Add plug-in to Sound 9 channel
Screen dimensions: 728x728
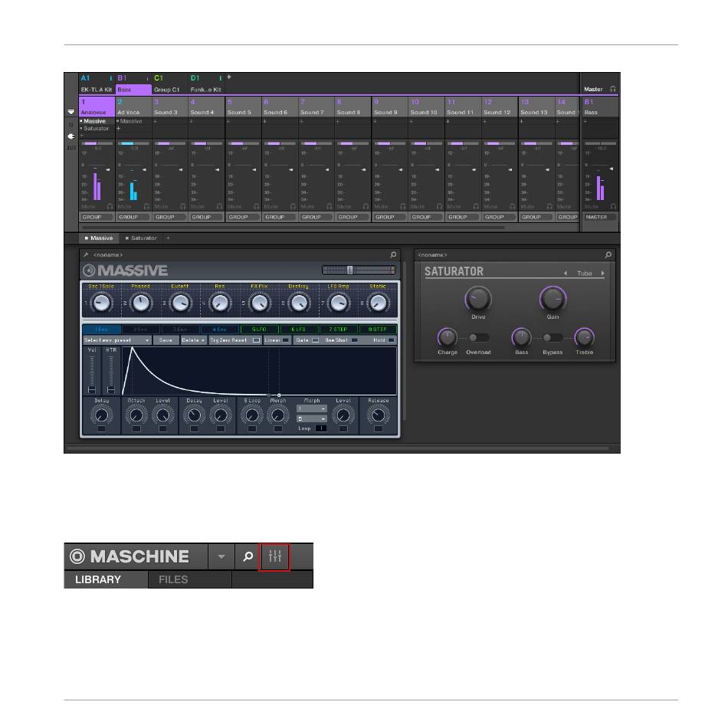tap(375, 121)
